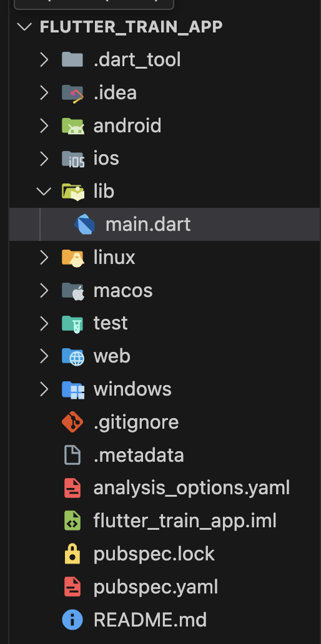This screenshot has height=644, width=321.
Task: Expand the .dart_tool folder chevron
Action: click(x=44, y=59)
